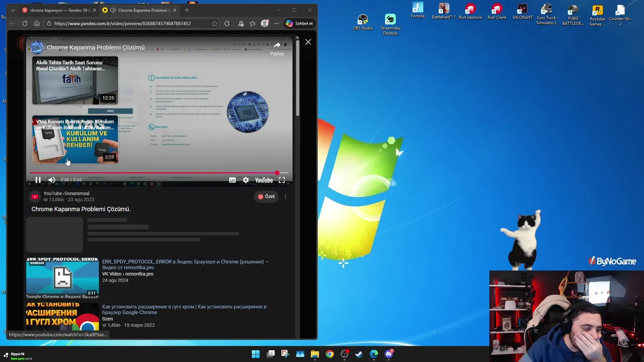Screen dimensions: 644x362
Task: Open the browser extensions puzzle icon
Action: pos(227,23)
